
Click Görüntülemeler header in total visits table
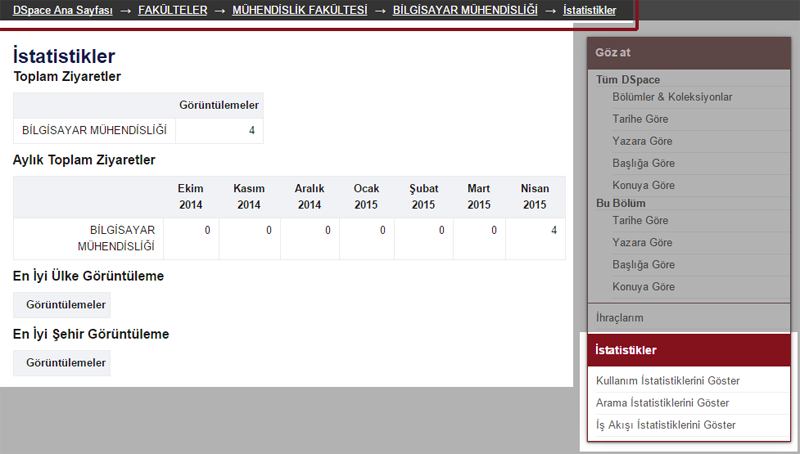[219, 105]
